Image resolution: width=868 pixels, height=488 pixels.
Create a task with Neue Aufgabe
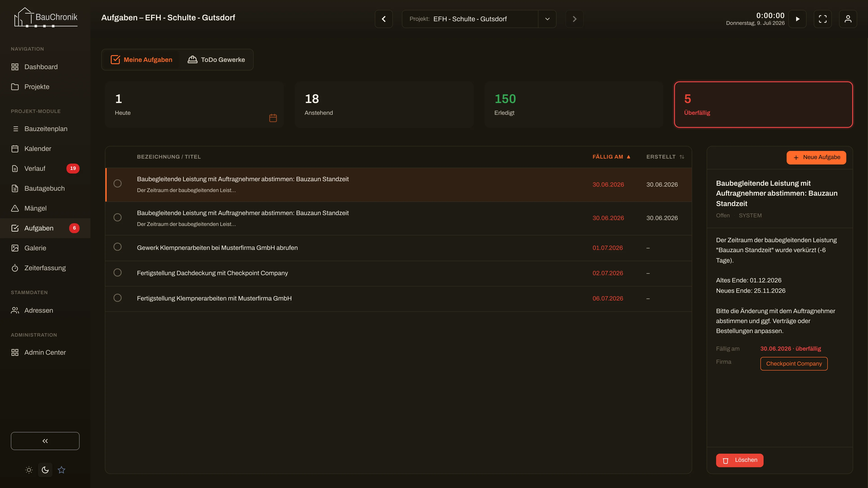pos(816,158)
